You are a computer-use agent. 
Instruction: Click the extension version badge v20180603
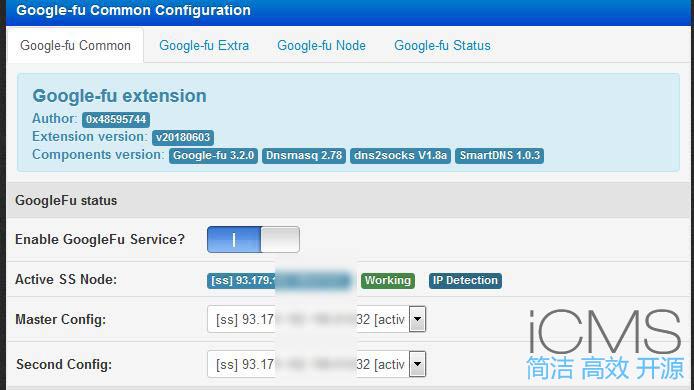click(183, 138)
